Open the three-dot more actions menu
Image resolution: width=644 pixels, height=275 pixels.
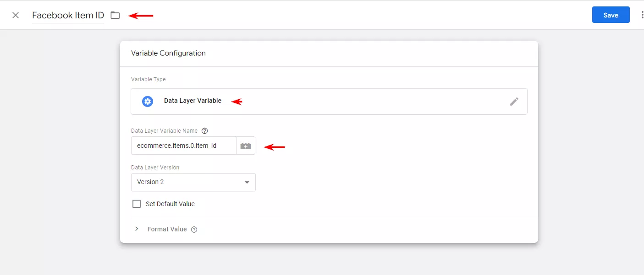(642, 15)
